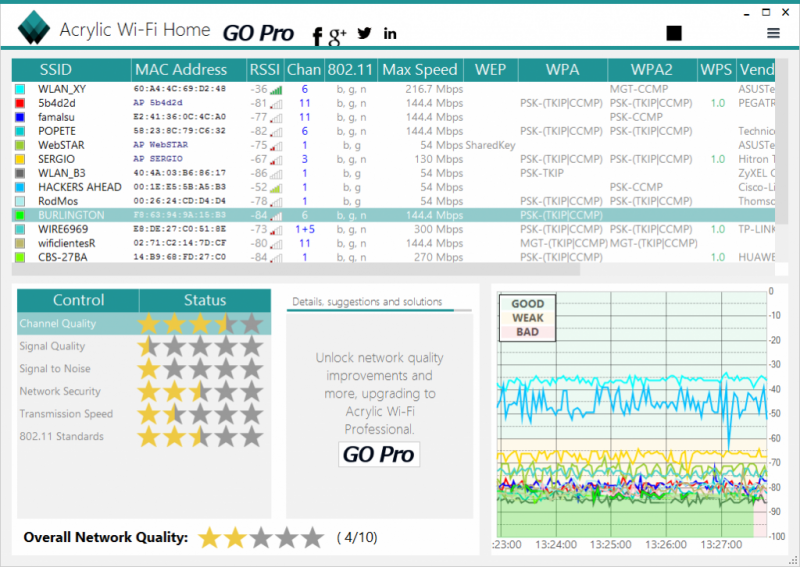This screenshot has height=567, width=800.
Task: Toggle the yellow color box for SERGIO
Action: (20, 159)
